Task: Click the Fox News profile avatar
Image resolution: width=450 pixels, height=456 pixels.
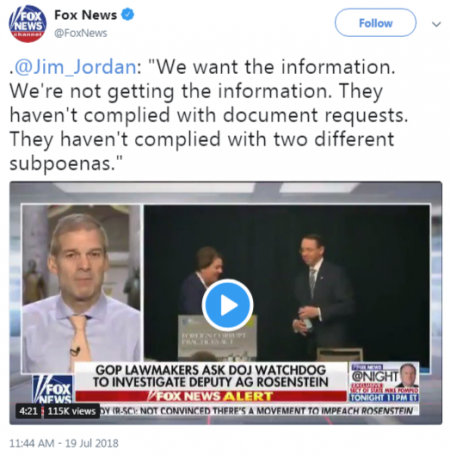Action: coord(27,24)
